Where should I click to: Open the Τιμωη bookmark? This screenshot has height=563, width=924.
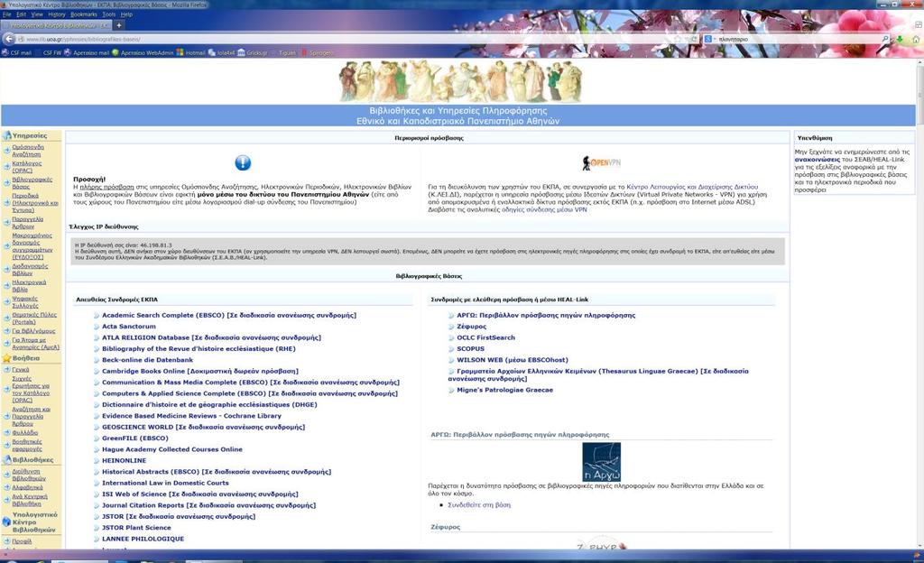(x=284, y=53)
